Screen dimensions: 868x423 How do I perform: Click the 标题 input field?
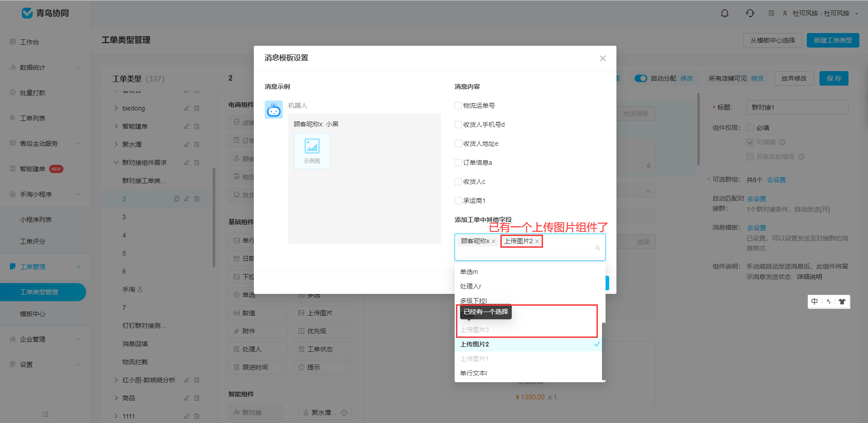click(797, 107)
